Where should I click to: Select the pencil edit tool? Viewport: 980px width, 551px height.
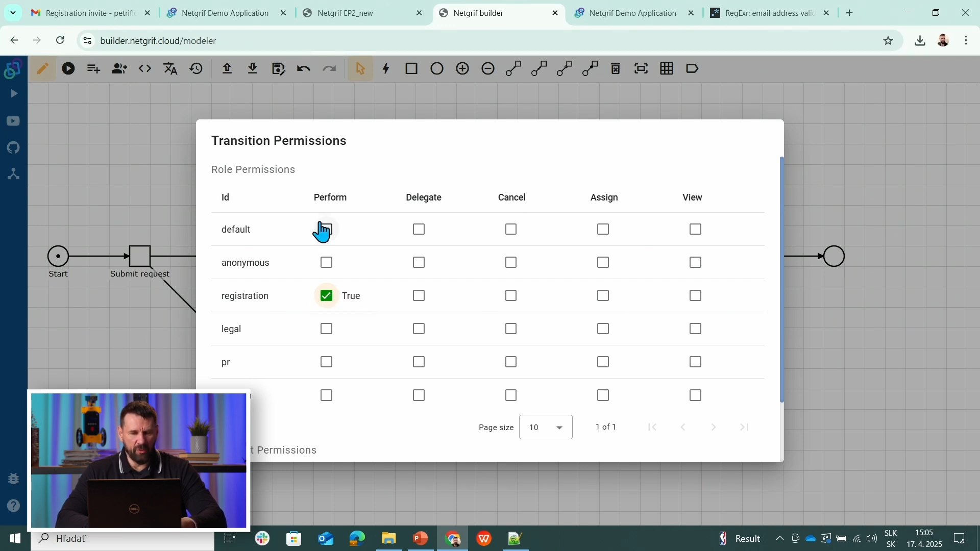coord(43,68)
